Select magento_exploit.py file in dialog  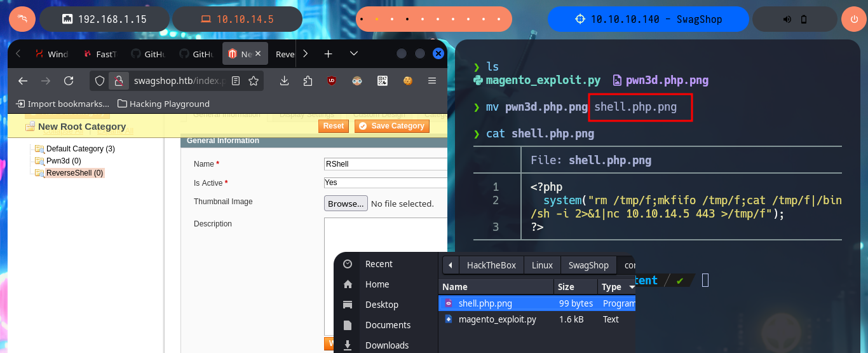537,319
